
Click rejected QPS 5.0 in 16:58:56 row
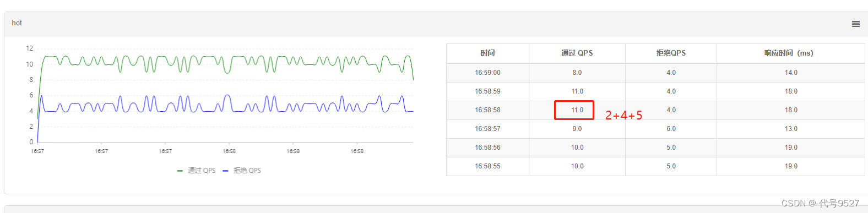point(671,148)
